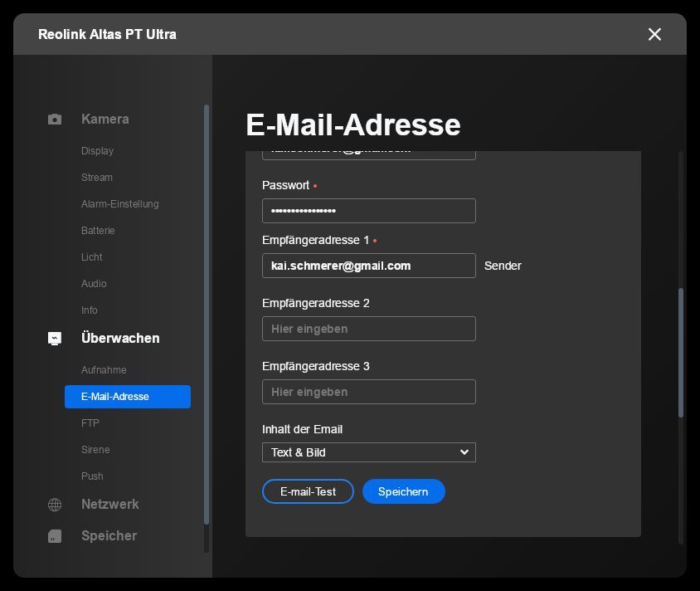Open the Batterie settings
The height and width of the screenshot is (591, 700).
pyautogui.click(x=98, y=231)
